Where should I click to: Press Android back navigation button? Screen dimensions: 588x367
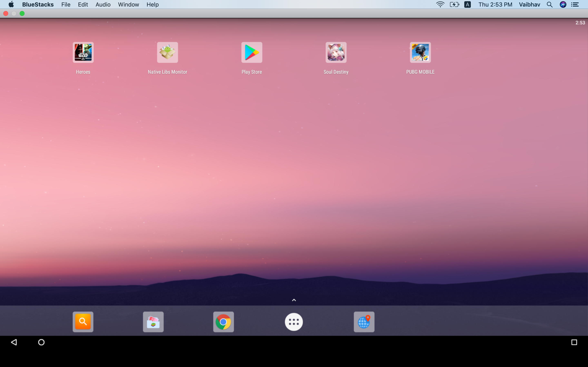click(x=14, y=343)
